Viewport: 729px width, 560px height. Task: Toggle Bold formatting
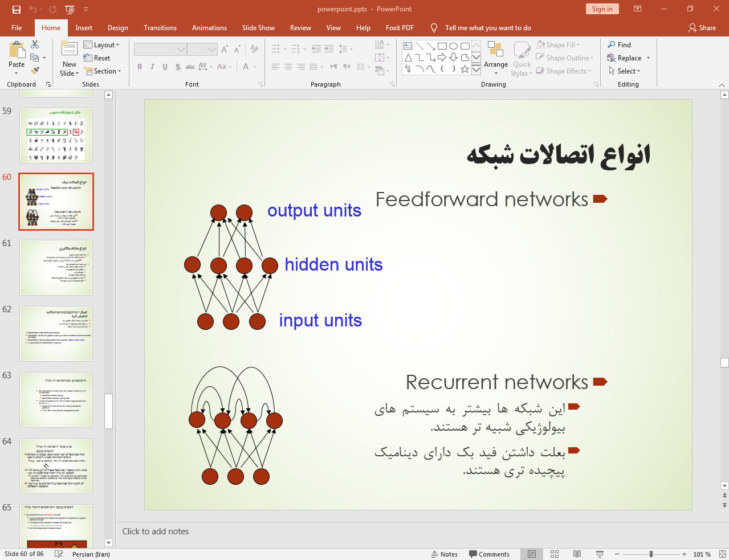[140, 67]
